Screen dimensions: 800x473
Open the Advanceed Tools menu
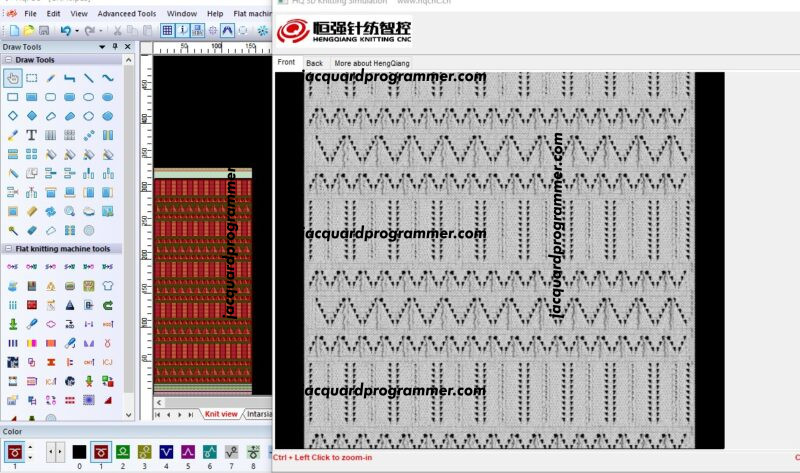(127, 13)
